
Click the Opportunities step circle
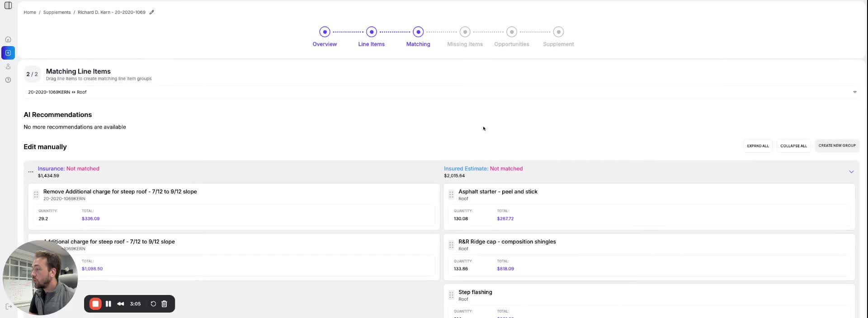[x=512, y=32]
